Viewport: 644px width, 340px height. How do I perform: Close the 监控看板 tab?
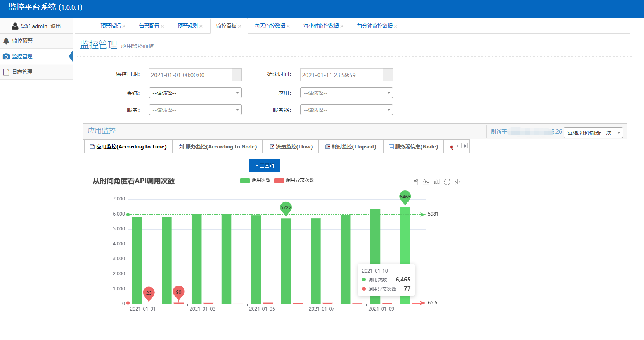(x=240, y=26)
